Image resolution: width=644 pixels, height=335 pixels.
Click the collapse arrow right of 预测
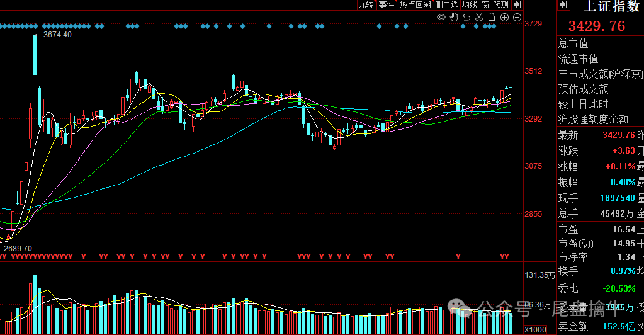pyautogui.click(x=517, y=4)
